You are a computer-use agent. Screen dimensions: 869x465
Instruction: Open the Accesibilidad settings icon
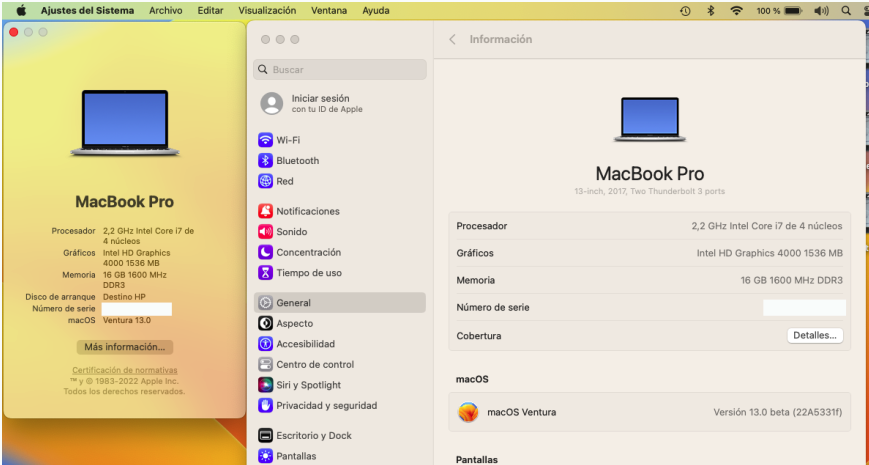point(266,344)
